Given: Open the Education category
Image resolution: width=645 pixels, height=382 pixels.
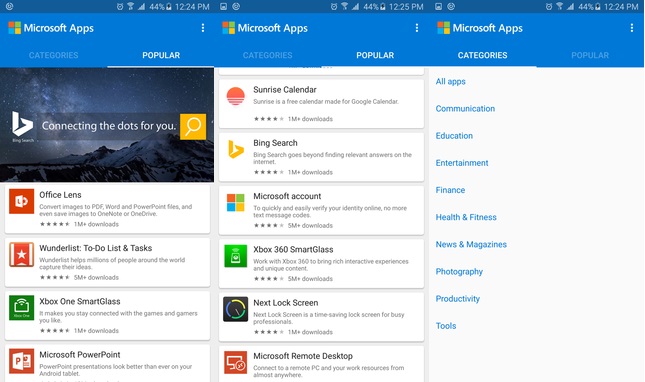Looking at the screenshot, I should 454,136.
